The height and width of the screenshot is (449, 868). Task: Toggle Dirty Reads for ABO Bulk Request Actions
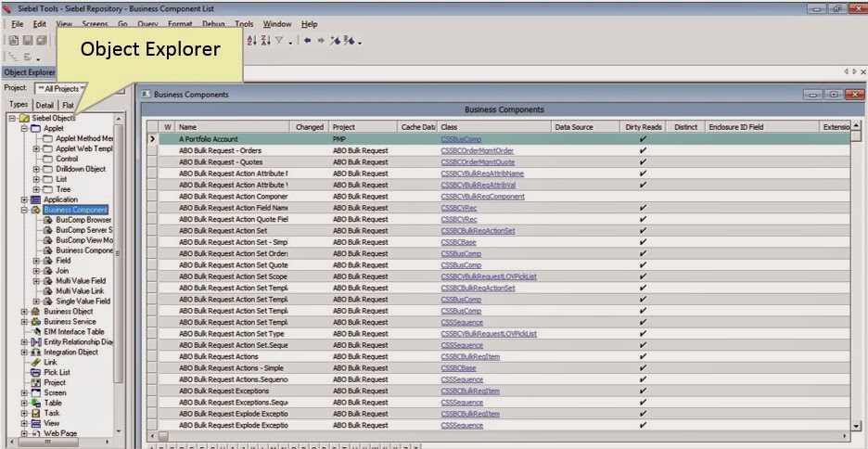click(x=643, y=356)
